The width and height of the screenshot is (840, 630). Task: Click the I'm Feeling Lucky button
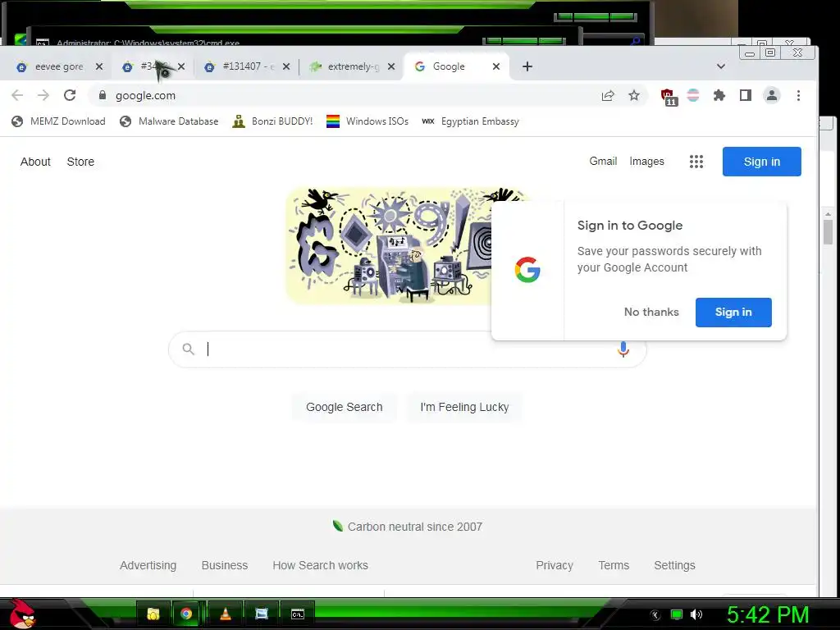point(464,407)
